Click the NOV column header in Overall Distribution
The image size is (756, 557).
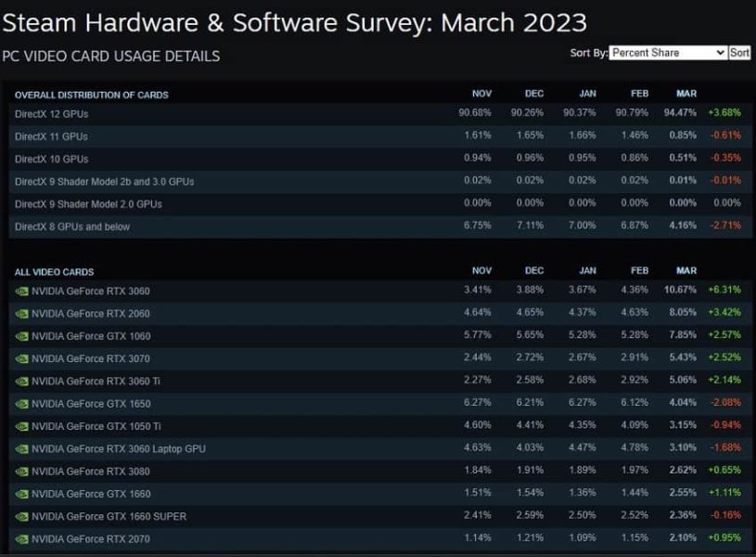481,94
